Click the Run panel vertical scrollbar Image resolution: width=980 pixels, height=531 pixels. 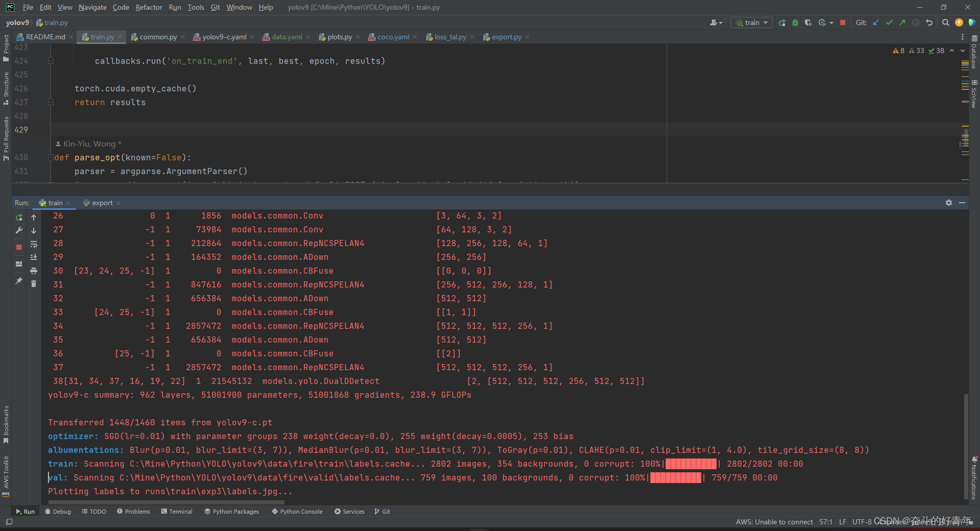click(x=965, y=445)
